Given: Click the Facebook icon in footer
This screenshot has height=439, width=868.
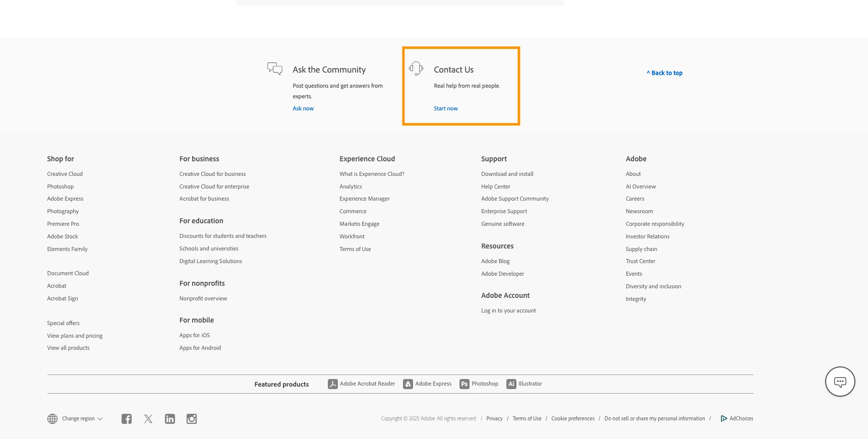Looking at the screenshot, I should pyautogui.click(x=127, y=419).
